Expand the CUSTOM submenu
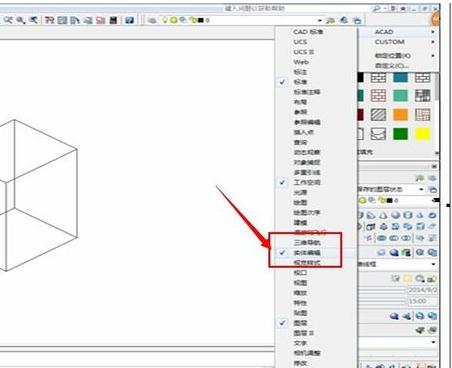 398,42
